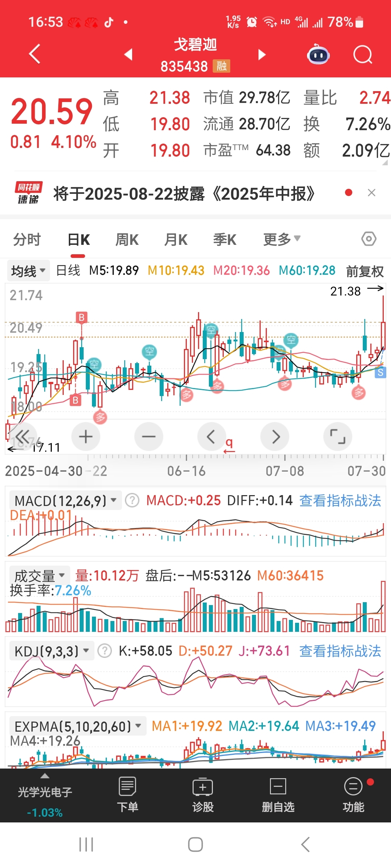This screenshot has height=868, width=391.
Task: Open MACD 查看指标战法 link
Action: 340,501
